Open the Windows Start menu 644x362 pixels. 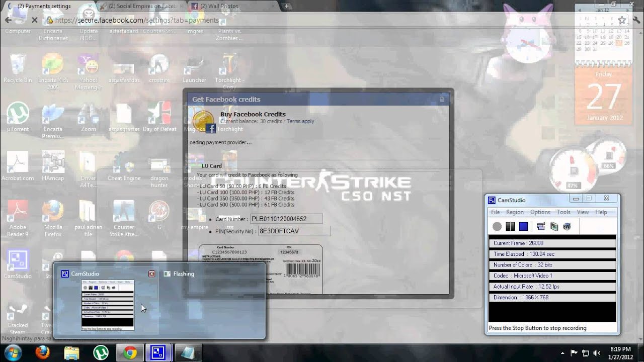tap(12, 353)
